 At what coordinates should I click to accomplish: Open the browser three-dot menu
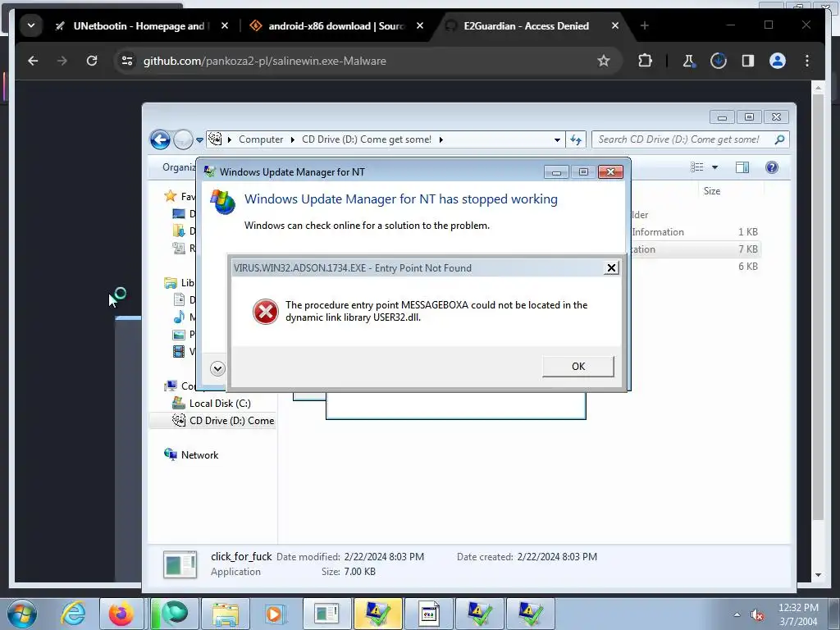click(x=807, y=61)
